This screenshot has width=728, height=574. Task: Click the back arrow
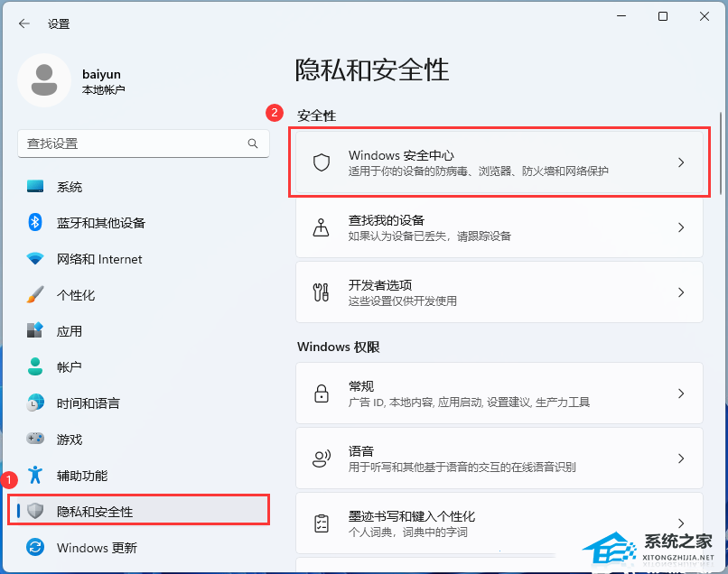[23, 23]
